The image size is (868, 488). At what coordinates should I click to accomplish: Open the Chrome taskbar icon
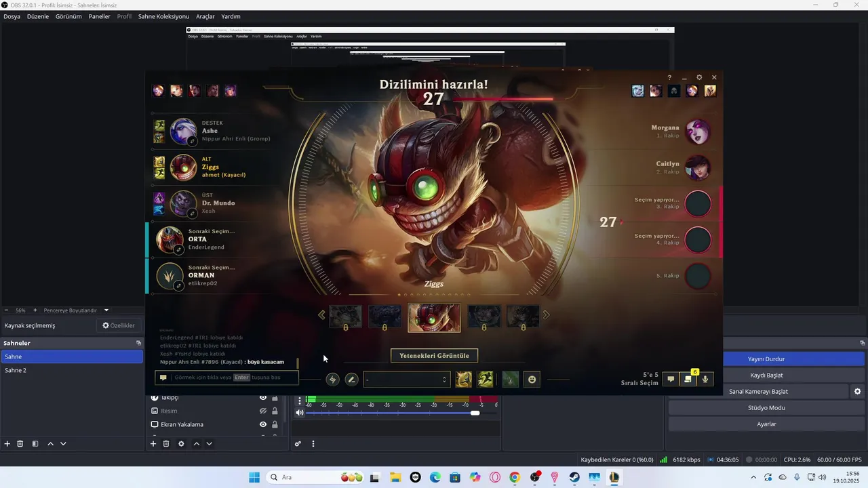point(515,478)
